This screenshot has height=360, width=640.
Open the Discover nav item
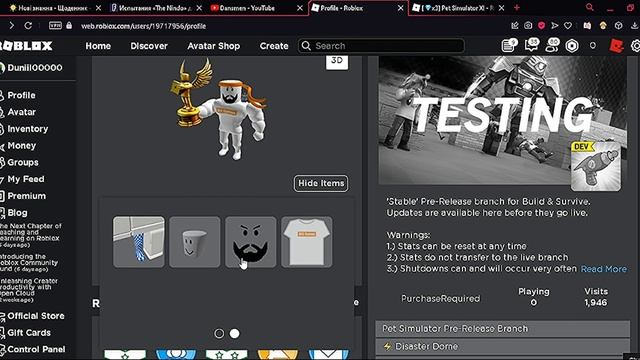[149, 46]
